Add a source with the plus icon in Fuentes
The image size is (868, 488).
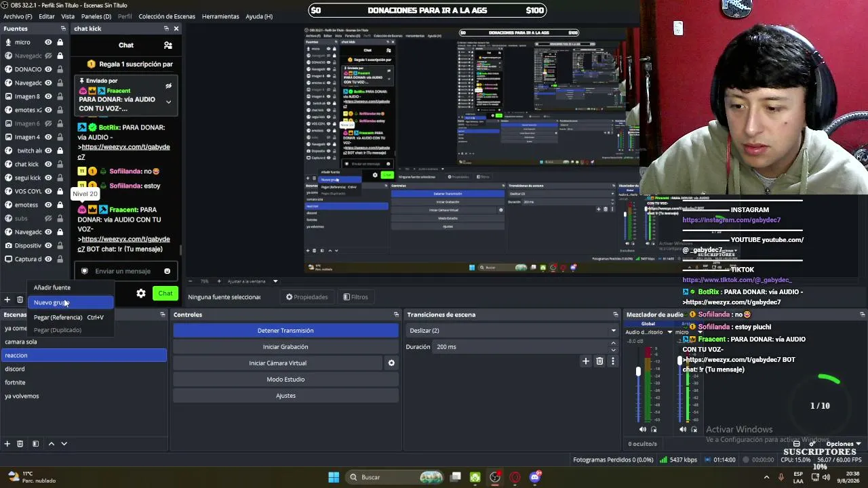(x=7, y=300)
